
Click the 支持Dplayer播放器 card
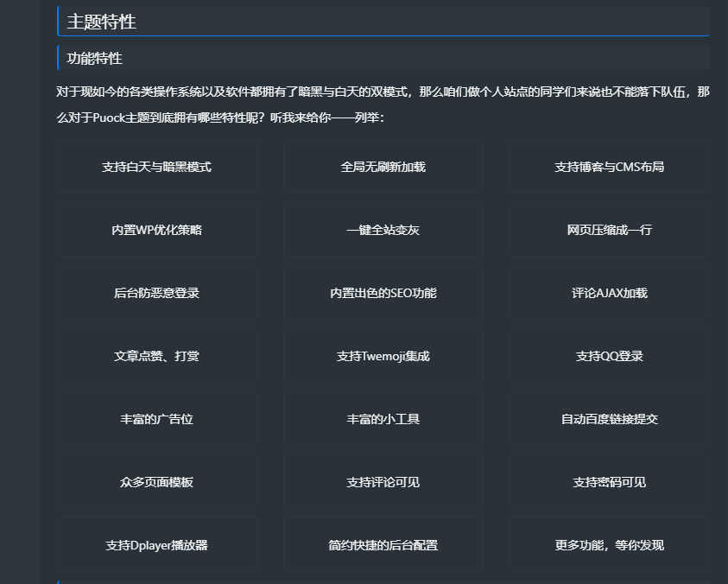pos(156,545)
